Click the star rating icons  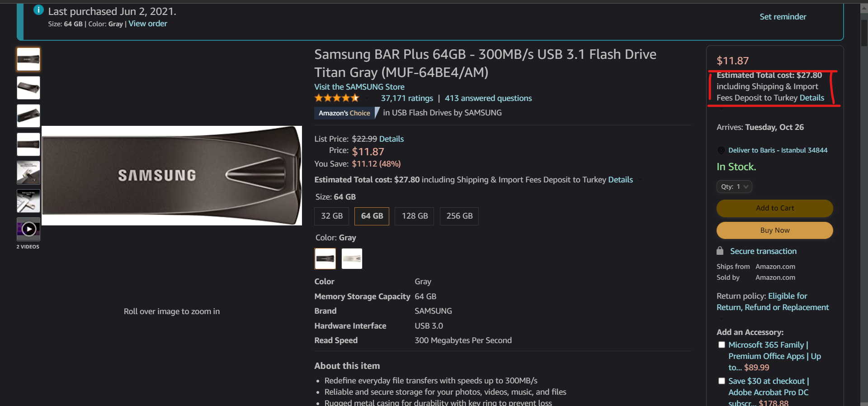pyautogui.click(x=337, y=98)
